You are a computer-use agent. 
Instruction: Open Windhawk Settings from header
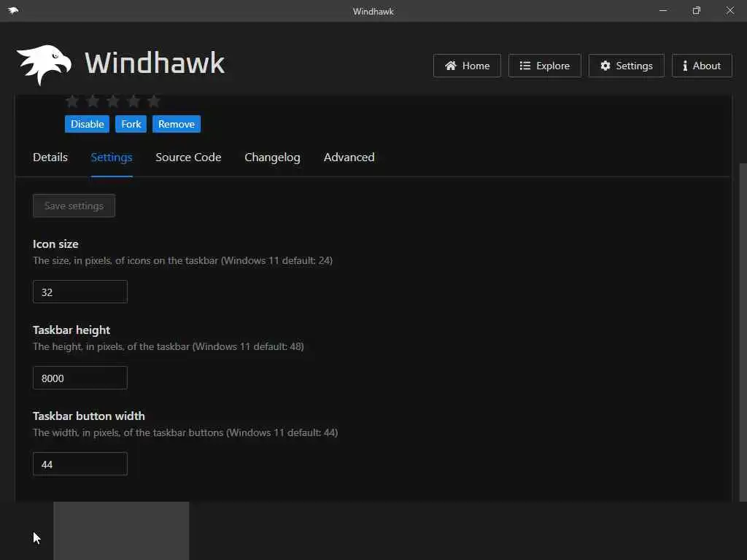(627, 66)
